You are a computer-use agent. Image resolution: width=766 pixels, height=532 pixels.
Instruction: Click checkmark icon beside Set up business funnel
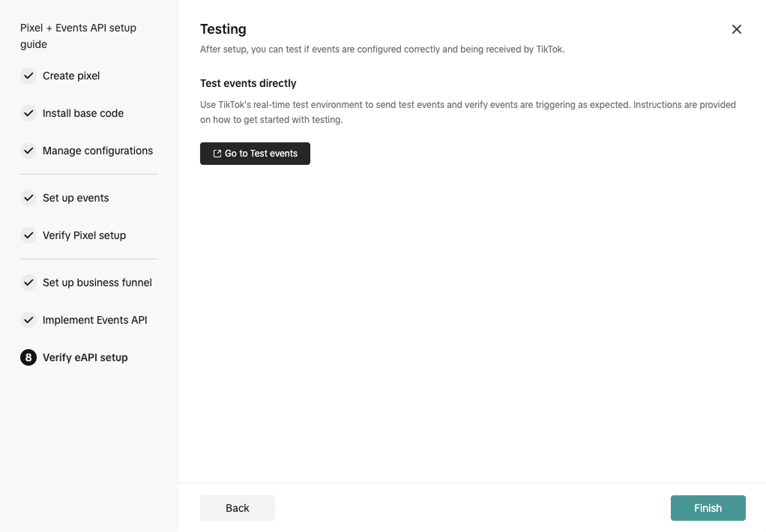tap(28, 282)
